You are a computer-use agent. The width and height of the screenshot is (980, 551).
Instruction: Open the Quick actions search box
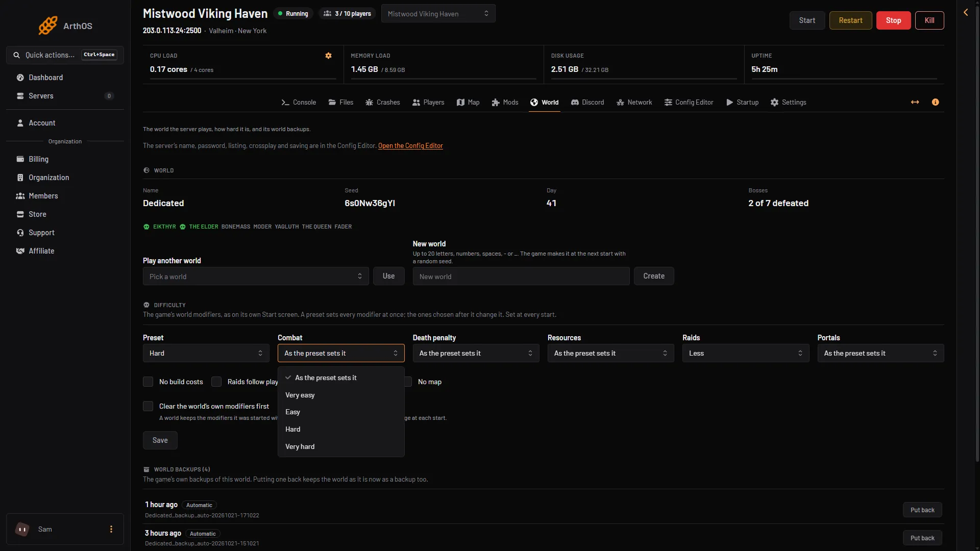65,55
